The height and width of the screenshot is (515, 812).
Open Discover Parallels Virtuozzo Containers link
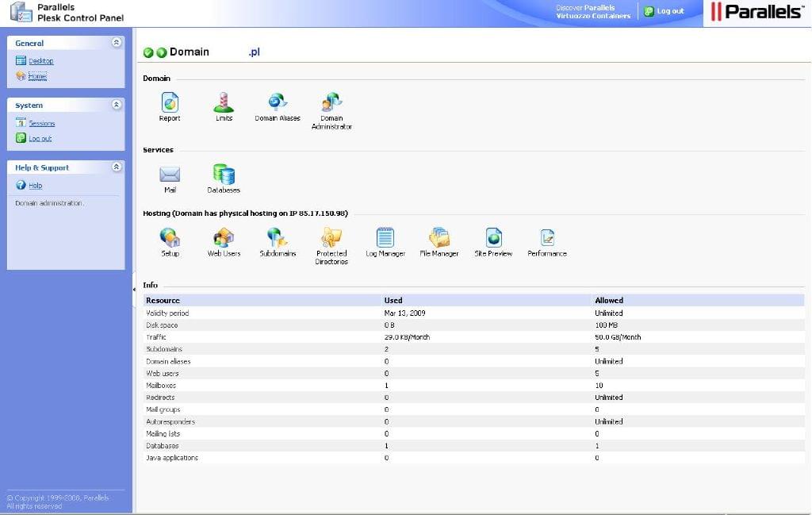tap(593, 12)
